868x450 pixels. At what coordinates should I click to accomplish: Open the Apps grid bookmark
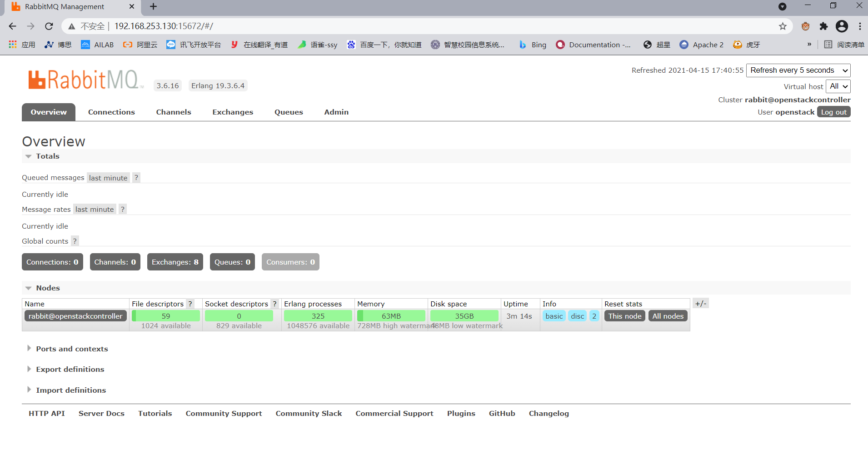[x=22, y=45]
